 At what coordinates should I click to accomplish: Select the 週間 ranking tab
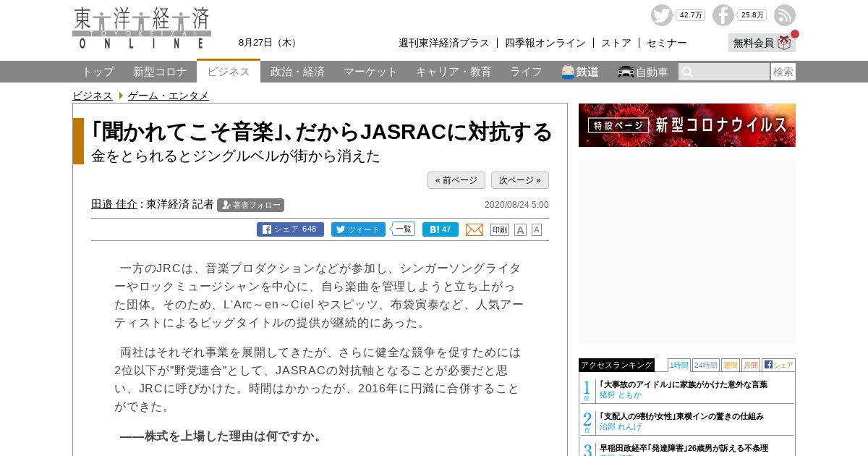(x=731, y=365)
